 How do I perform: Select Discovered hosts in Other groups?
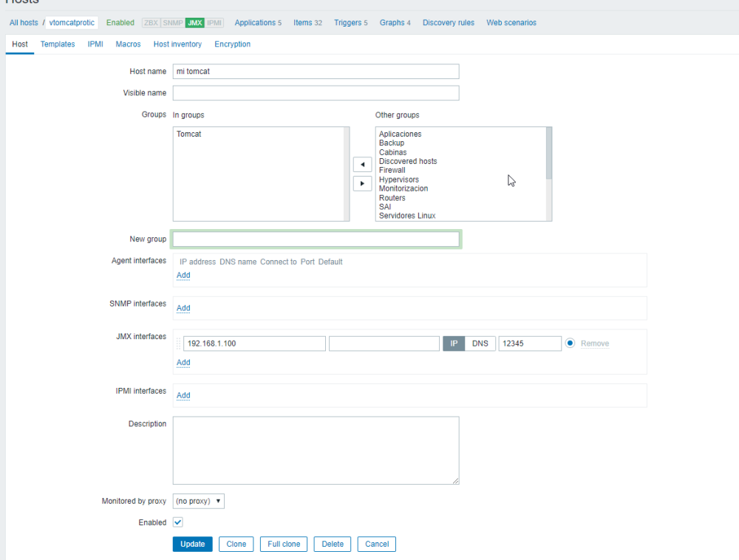point(408,161)
